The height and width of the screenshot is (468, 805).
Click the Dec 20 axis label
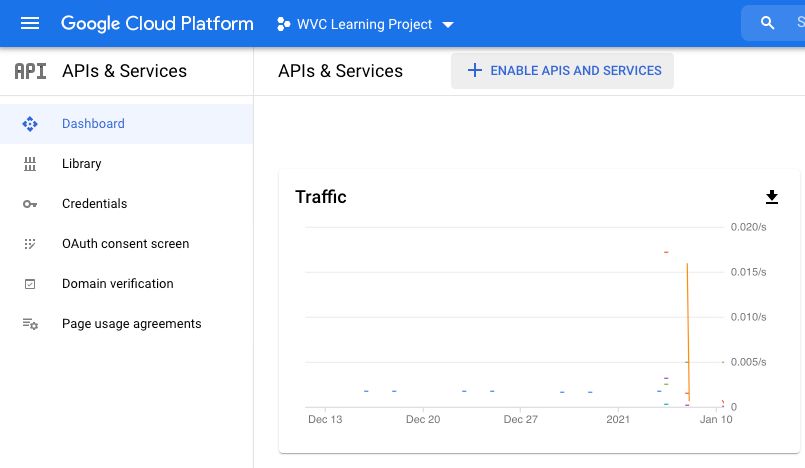423,420
